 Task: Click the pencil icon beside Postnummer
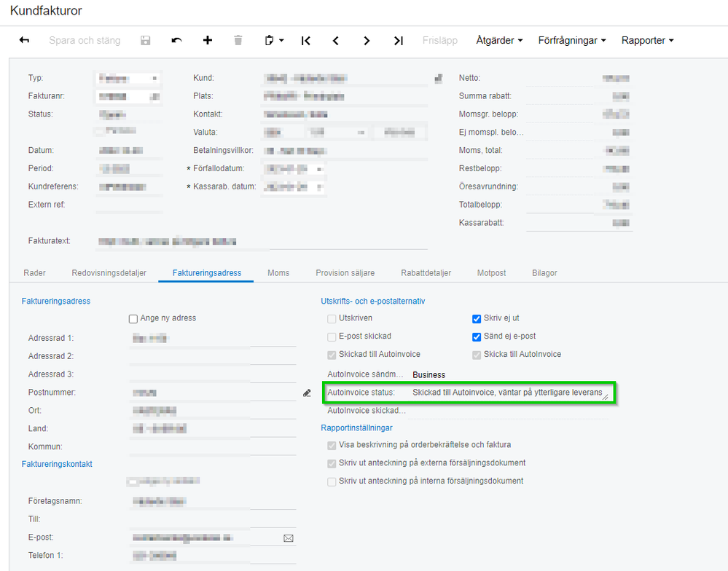[x=307, y=393]
